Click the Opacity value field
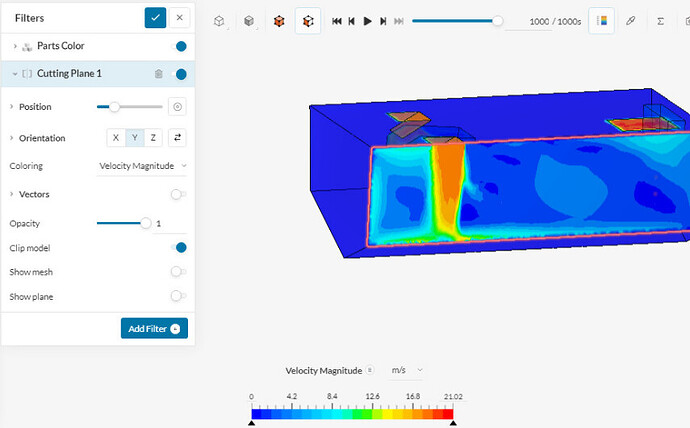The width and height of the screenshot is (690, 428). [x=170, y=224]
